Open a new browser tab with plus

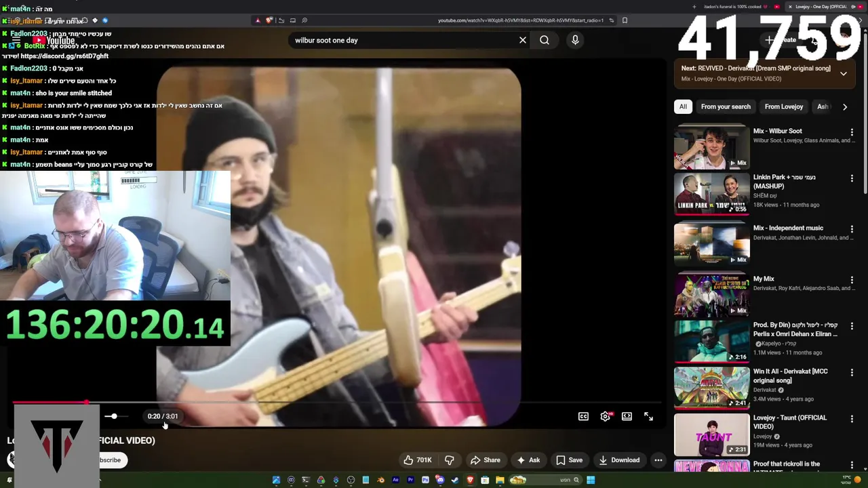[x=694, y=7]
